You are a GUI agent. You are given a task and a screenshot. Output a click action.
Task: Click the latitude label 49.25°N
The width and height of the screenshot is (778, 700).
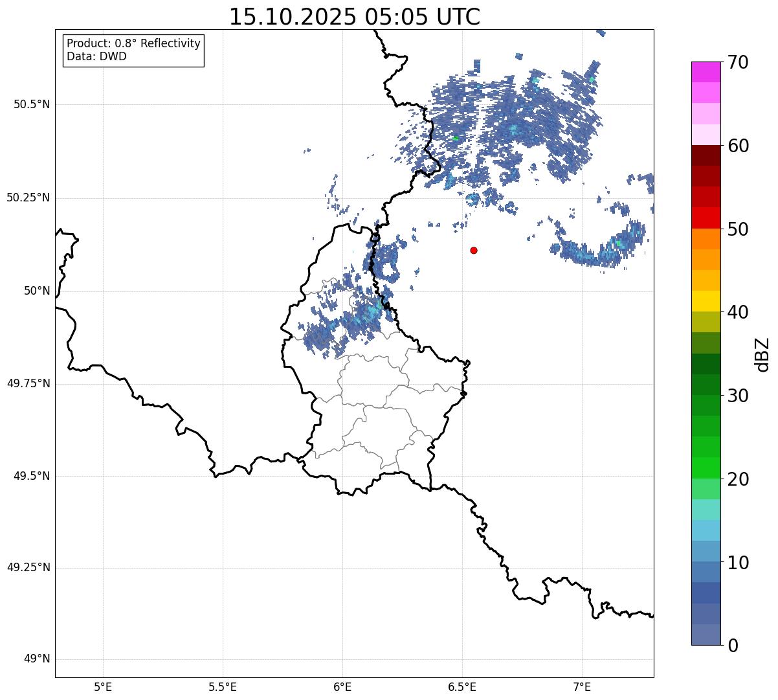(28, 568)
